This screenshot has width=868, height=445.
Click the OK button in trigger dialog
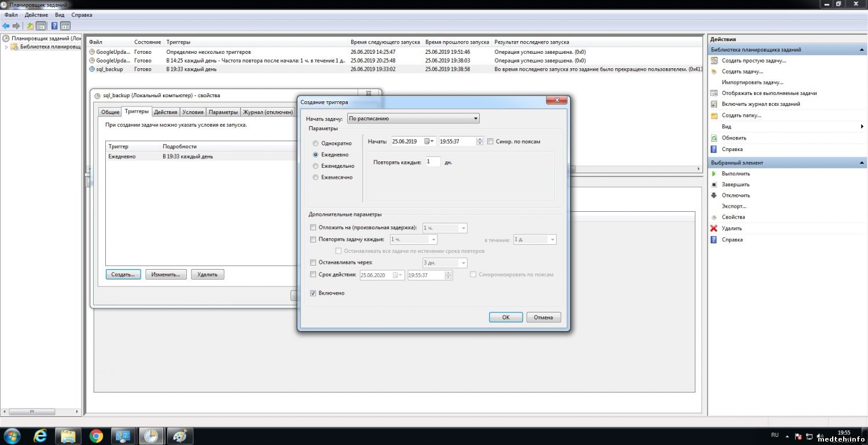505,317
